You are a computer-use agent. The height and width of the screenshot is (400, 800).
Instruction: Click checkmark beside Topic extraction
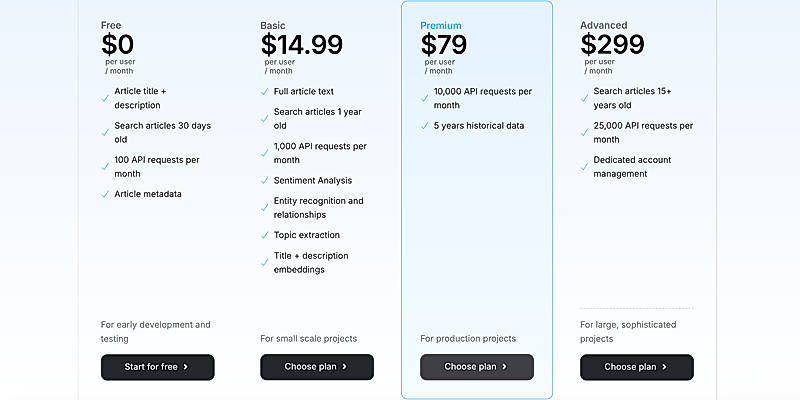pyautogui.click(x=265, y=235)
